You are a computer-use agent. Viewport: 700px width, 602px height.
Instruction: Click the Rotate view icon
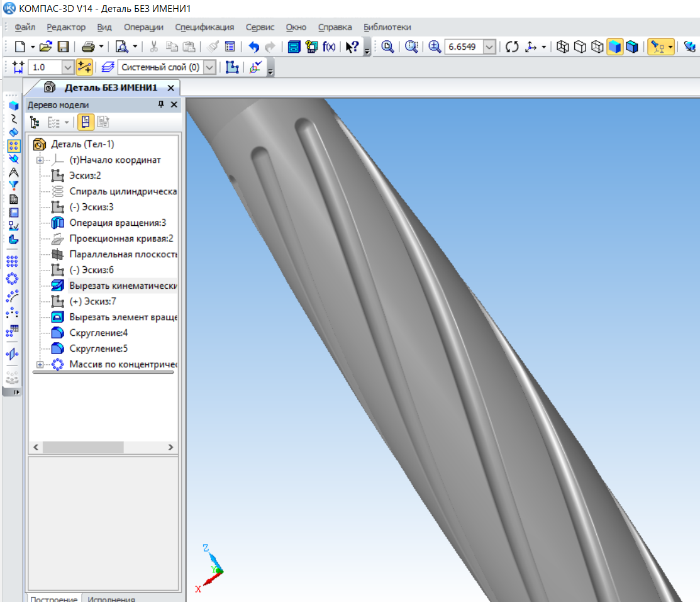tap(512, 47)
